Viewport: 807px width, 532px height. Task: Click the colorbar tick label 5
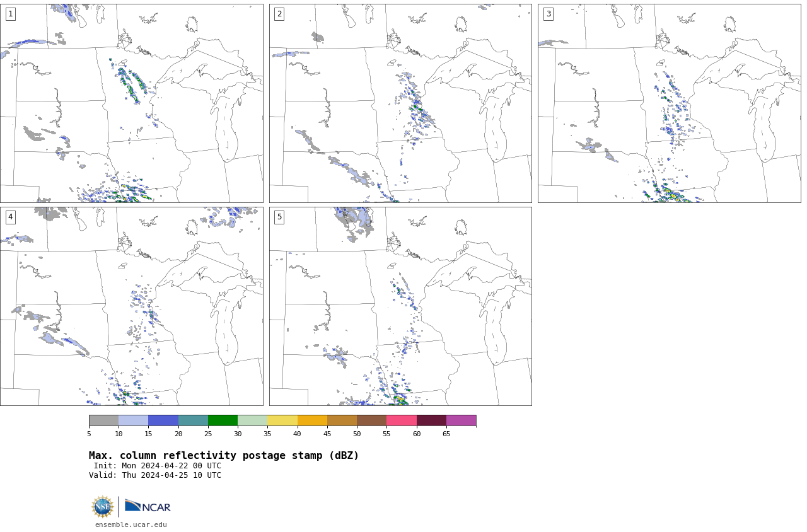point(89,434)
